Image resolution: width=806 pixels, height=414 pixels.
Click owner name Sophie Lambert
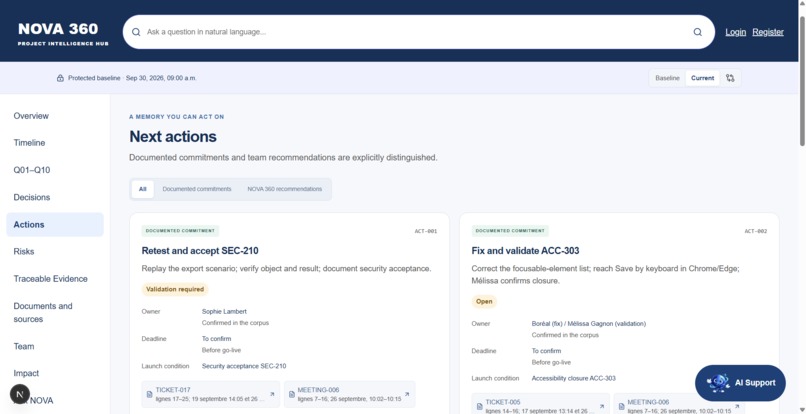coord(224,312)
